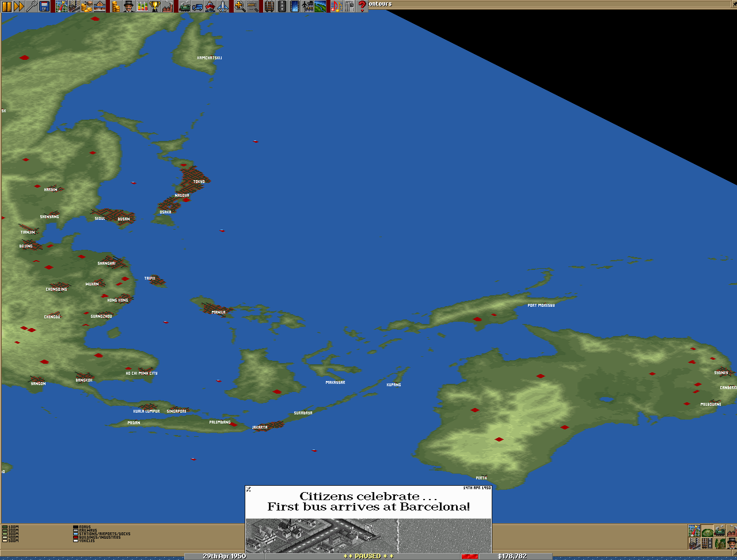
Task: Click the Jakarta label on the map
Action: coord(260,428)
